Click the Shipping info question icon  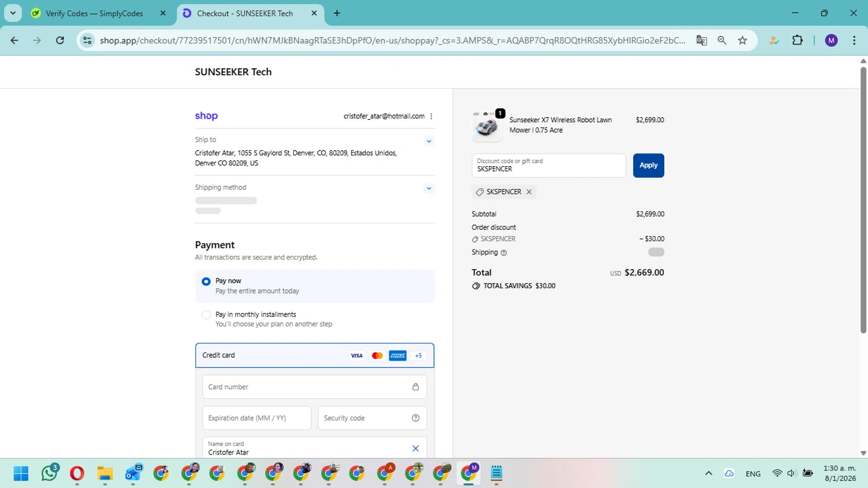pyautogui.click(x=503, y=253)
